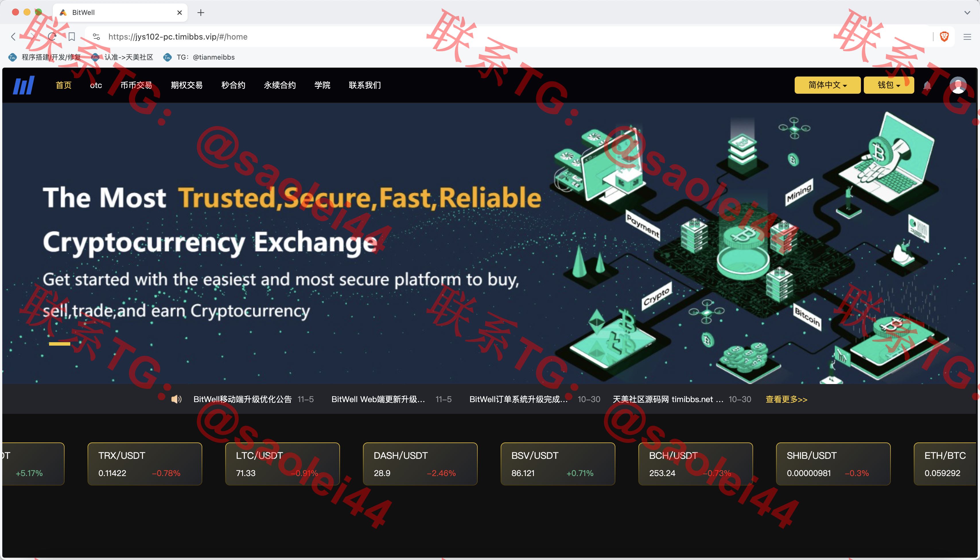
Task: Open the notification bell
Action: (927, 85)
